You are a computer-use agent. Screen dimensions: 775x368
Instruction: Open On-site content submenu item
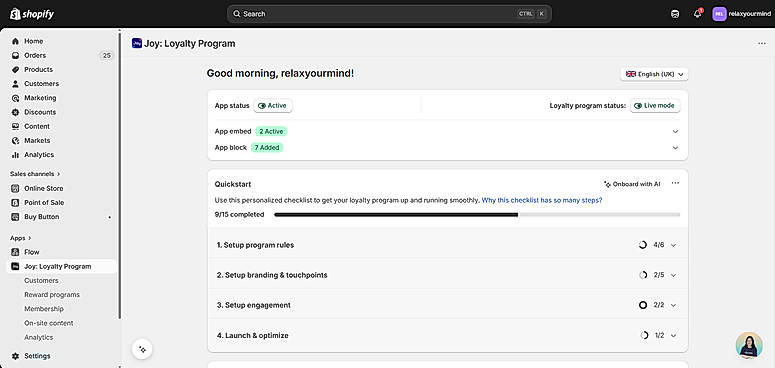coord(48,323)
